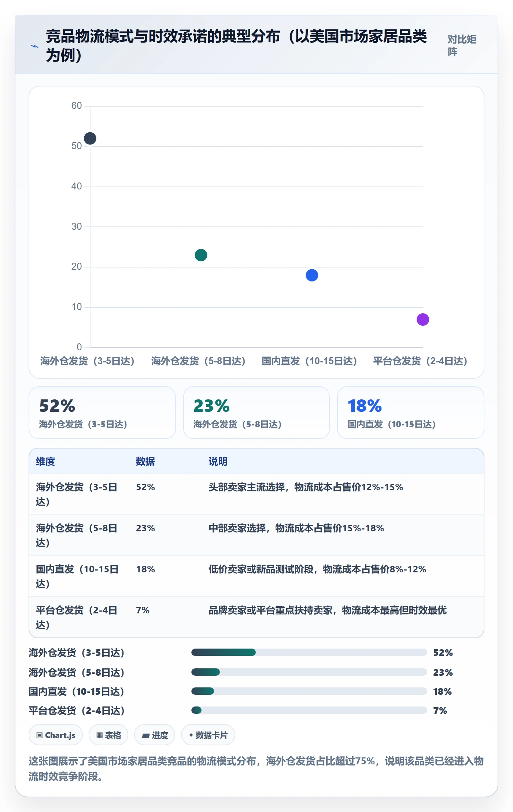The height and width of the screenshot is (812, 513).
Task: Click the lightning icon beside the title
Action: (35, 46)
